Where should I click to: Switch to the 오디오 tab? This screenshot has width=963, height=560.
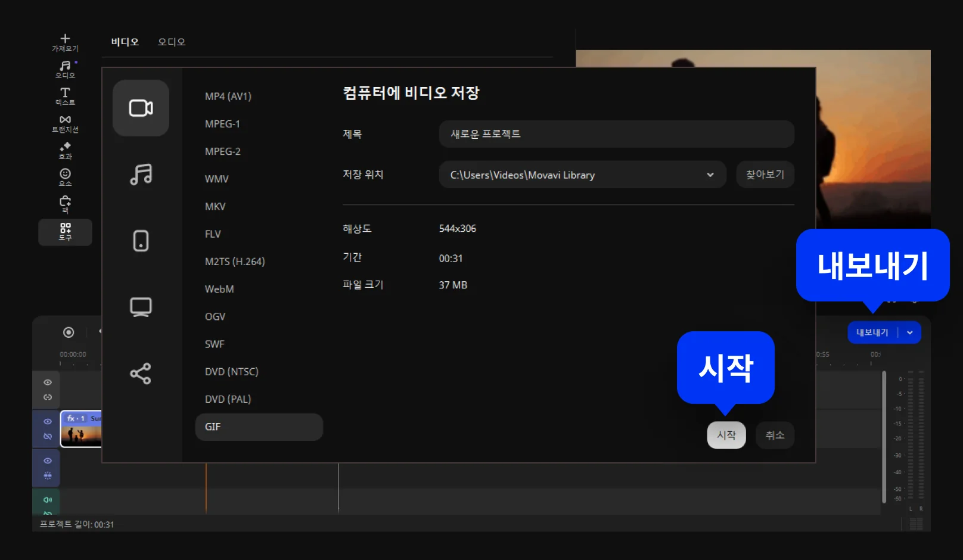(172, 42)
